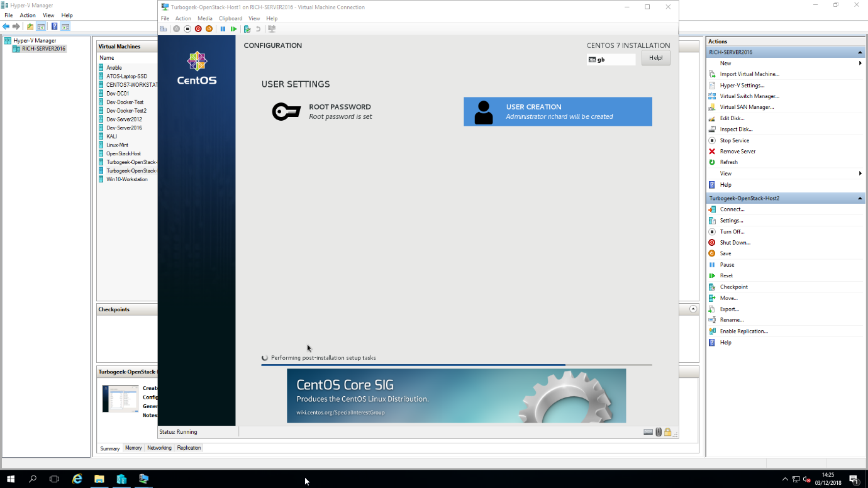
Task: Open Internet Explorer from the taskbar
Action: point(77,479)
